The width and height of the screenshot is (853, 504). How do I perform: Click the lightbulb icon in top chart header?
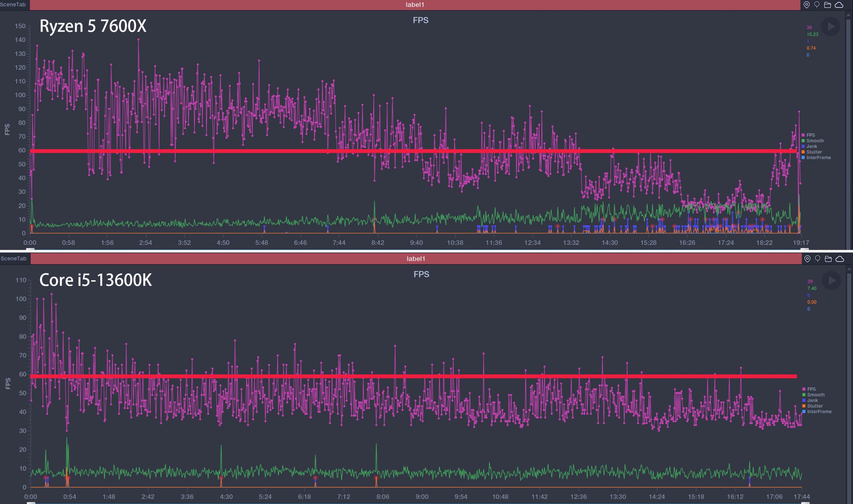(x=817, y=5)
